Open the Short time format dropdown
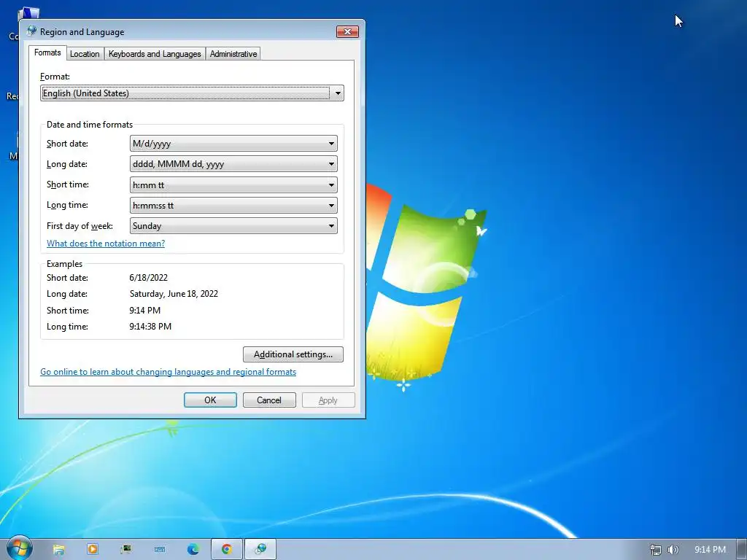The image size is (747, 560). pos(233,184)
